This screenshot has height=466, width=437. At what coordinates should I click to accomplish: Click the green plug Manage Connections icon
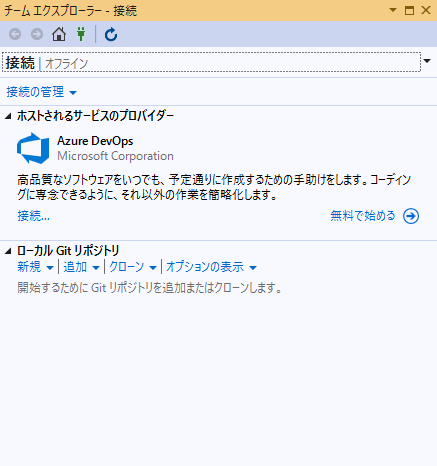coord(81,34)
